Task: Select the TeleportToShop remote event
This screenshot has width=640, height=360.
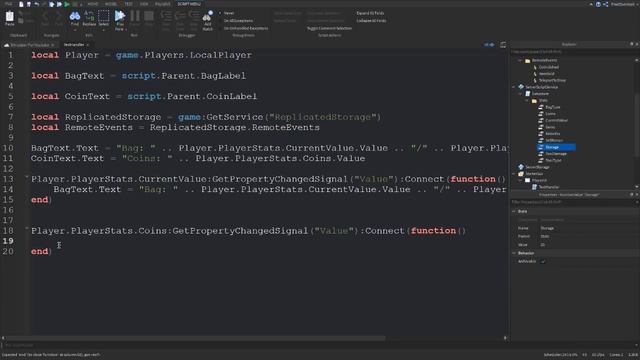Action: pos(549,80)
